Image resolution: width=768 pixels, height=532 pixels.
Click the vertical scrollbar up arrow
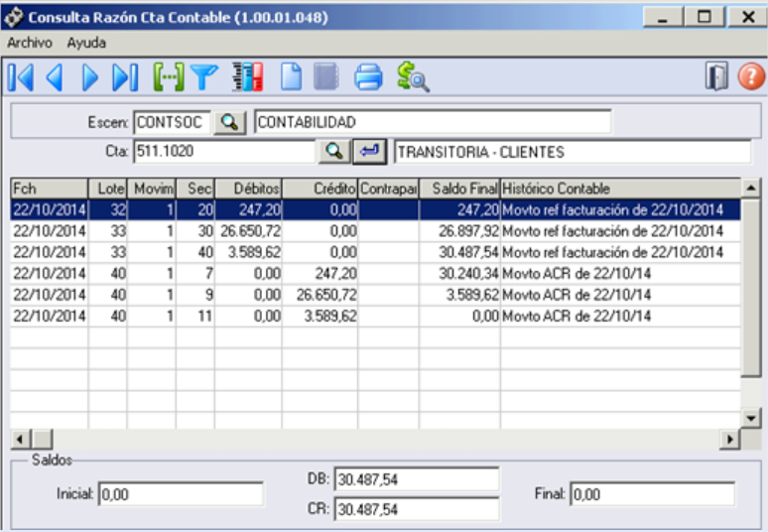click(751, 188)
